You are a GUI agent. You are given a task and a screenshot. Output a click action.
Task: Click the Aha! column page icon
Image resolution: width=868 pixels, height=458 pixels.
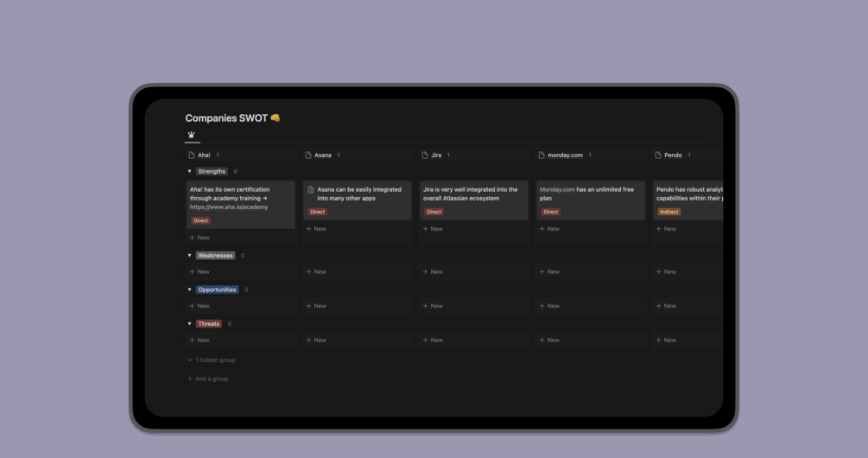(192, 155)
